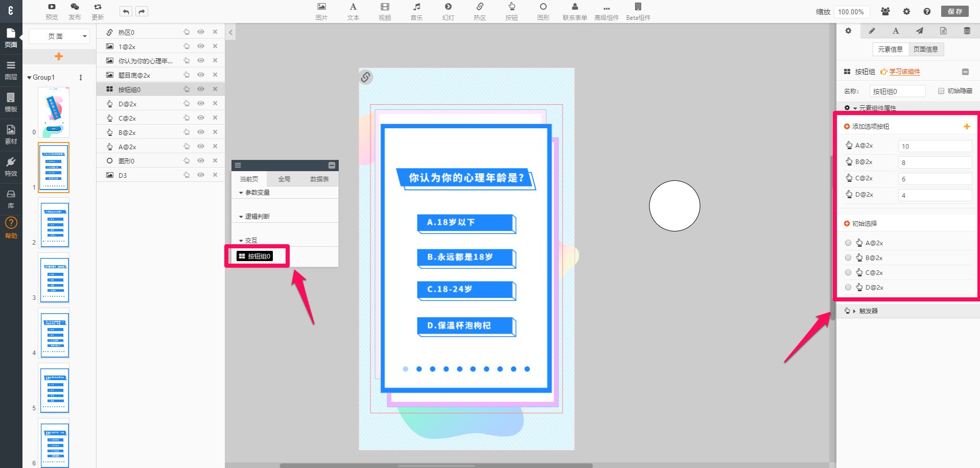Select D@2x as the initial choice radio
980x468 pixels.
tap(848, 287)
